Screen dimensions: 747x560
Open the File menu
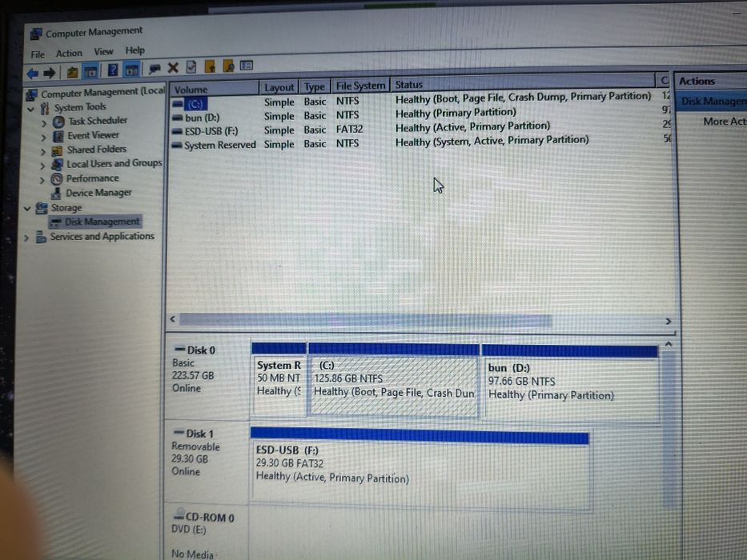click(38, 54)
